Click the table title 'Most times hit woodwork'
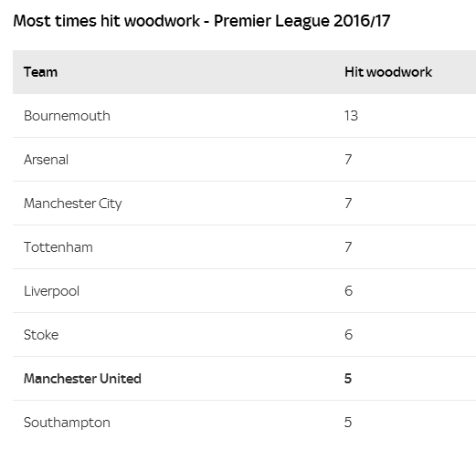This screenshot has height=460, width=476. point(107,21)
